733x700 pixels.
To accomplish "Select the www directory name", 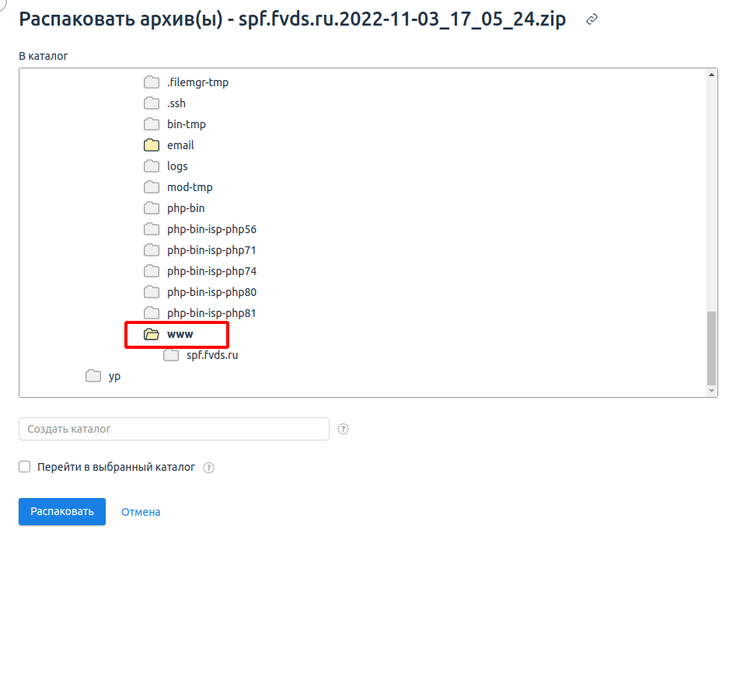I will (180, 335).
